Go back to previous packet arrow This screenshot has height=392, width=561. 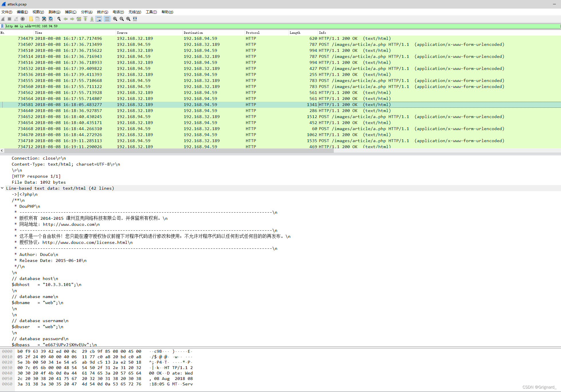66,19
